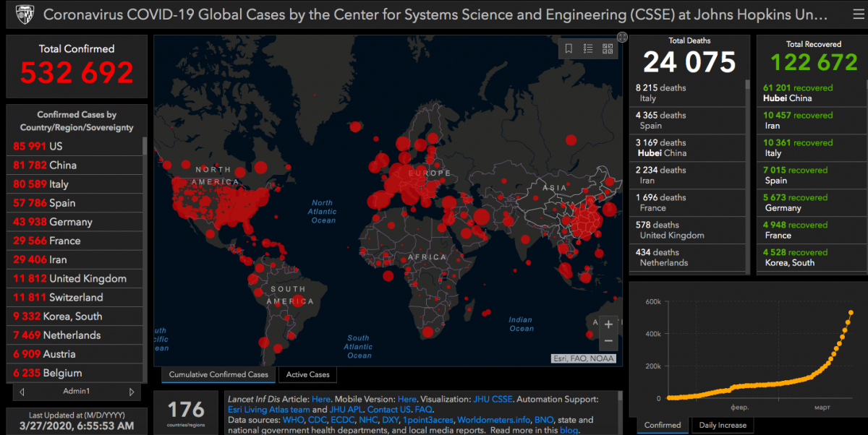Click Spain entry with 4 365 deaths
The width and height of the screenshot is (868, 435).
(x=687, y=121)
